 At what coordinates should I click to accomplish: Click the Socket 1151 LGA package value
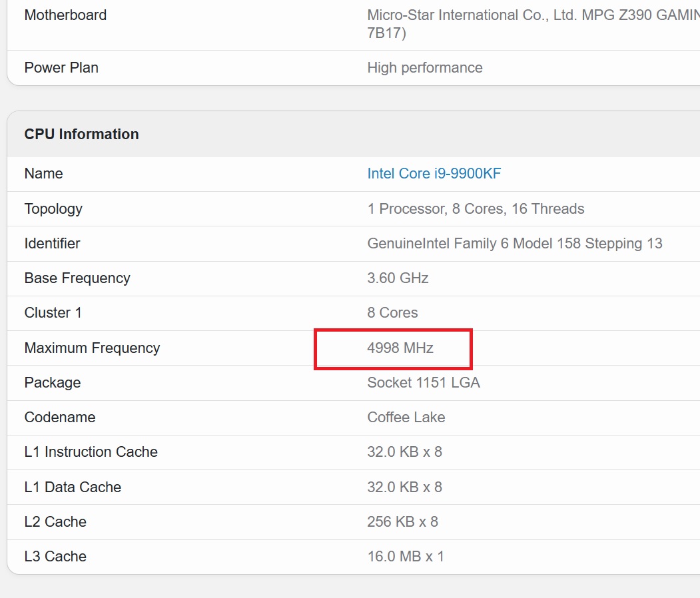tap(424, 383)
